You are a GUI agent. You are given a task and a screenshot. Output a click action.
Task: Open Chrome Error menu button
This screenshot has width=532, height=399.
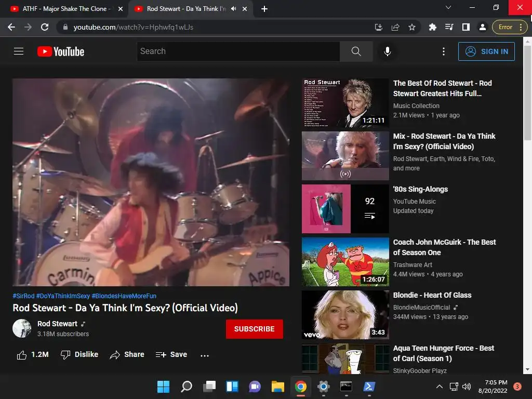(509, 27)
